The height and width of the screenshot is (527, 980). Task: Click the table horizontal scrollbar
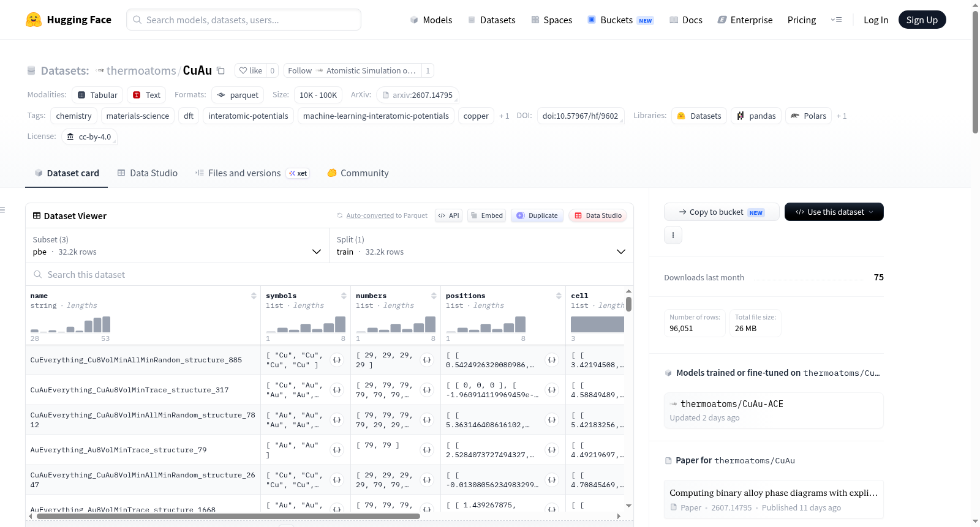228,517
